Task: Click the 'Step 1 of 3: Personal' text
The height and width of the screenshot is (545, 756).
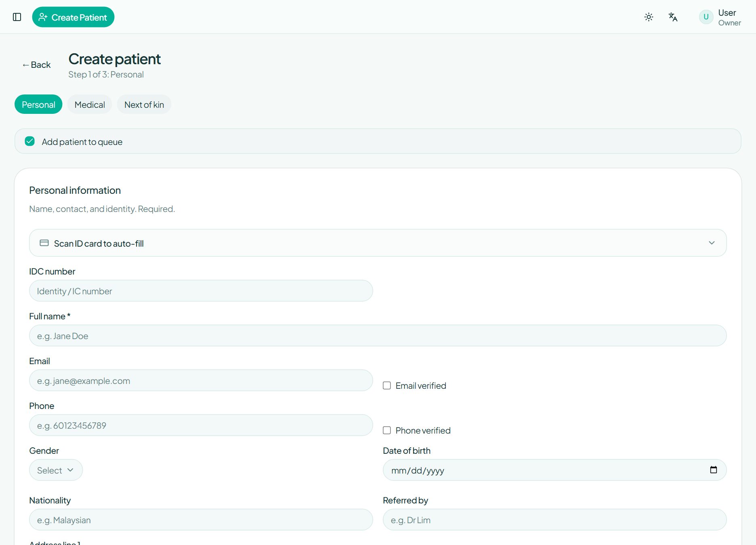Action: coord(106,75)
